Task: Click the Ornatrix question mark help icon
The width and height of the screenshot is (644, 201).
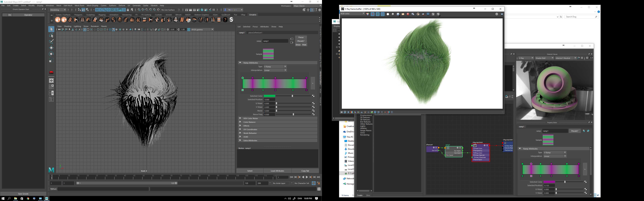Action: (225, 20)
